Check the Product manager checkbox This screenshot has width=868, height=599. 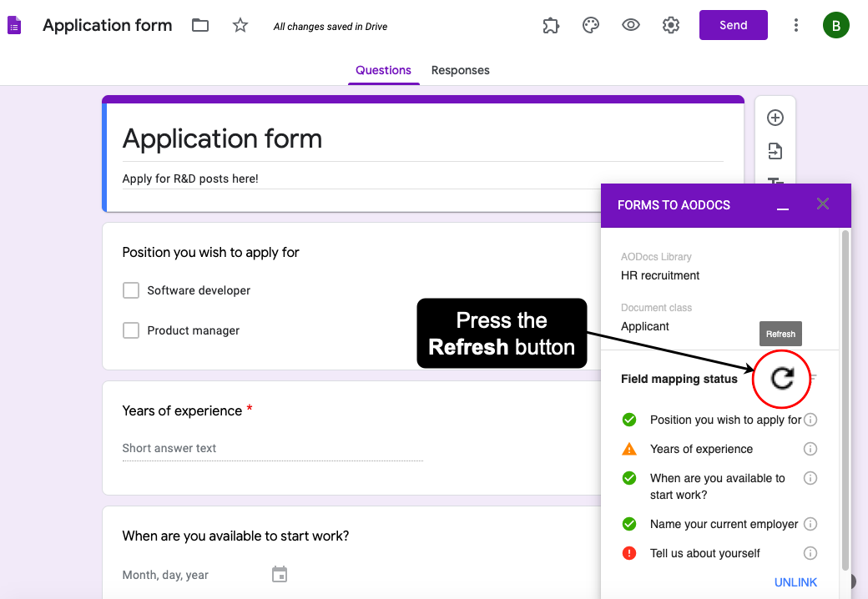(x=131, y=330)
